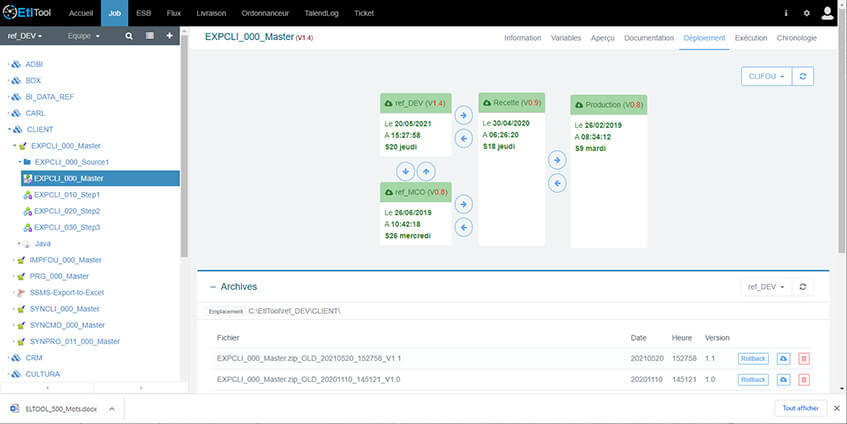Expand the ADBI tree node
847x424 pixels.
(x=9, y=64)
